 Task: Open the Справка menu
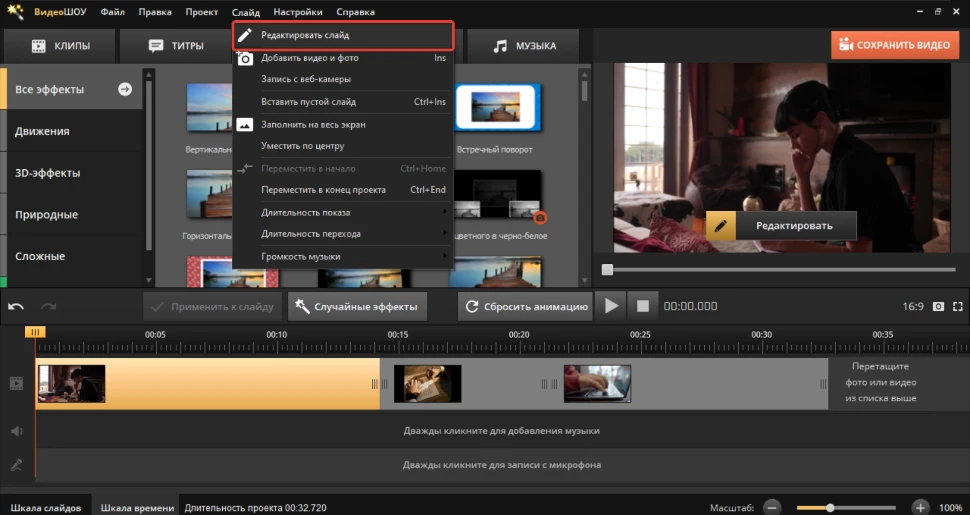[x=356, y=12]
